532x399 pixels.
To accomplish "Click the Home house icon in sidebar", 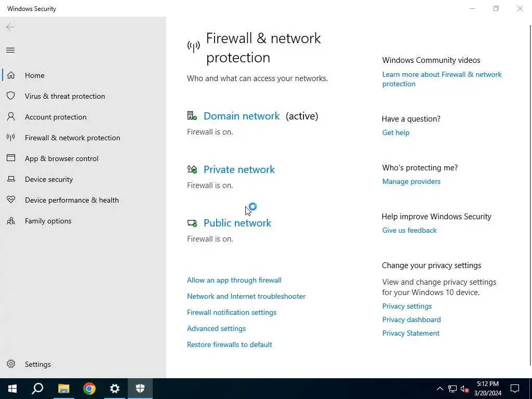I will [11, 75].
